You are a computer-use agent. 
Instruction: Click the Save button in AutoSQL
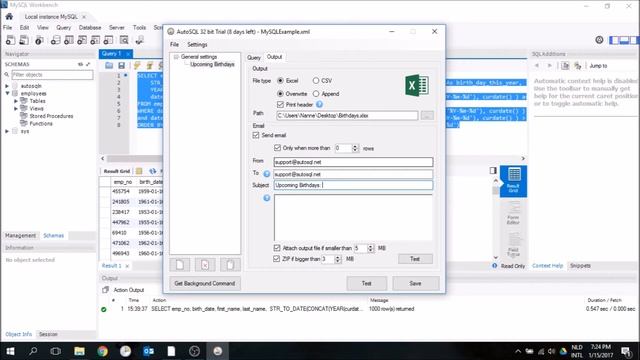[416, 283]
